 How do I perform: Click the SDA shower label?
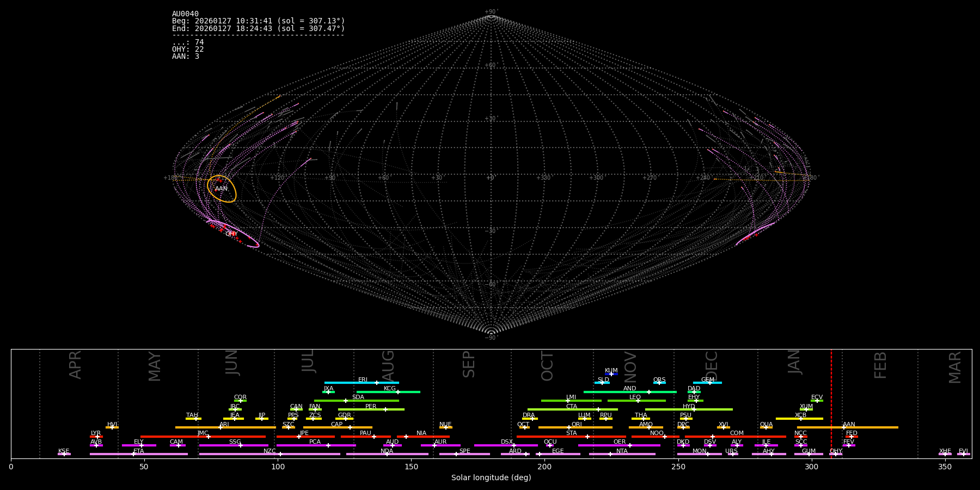click(358, 397)
